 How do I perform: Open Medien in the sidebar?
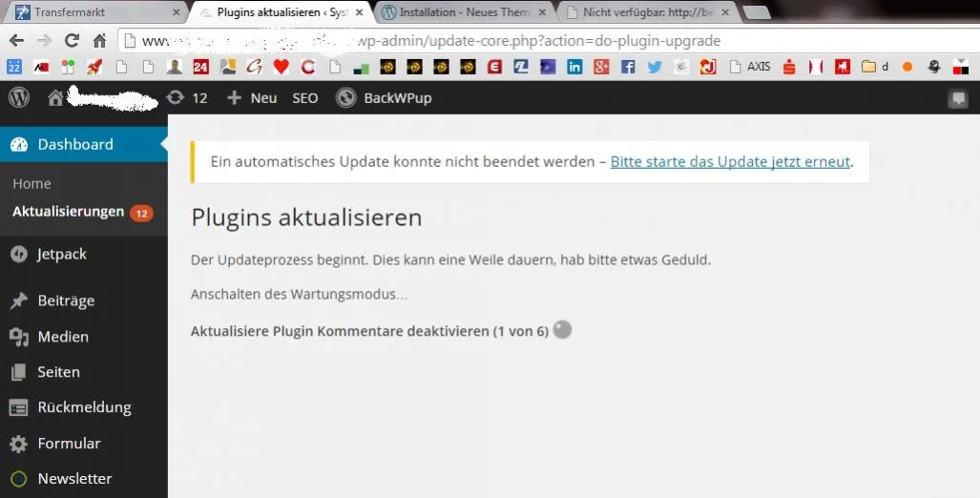coord(62,336)
